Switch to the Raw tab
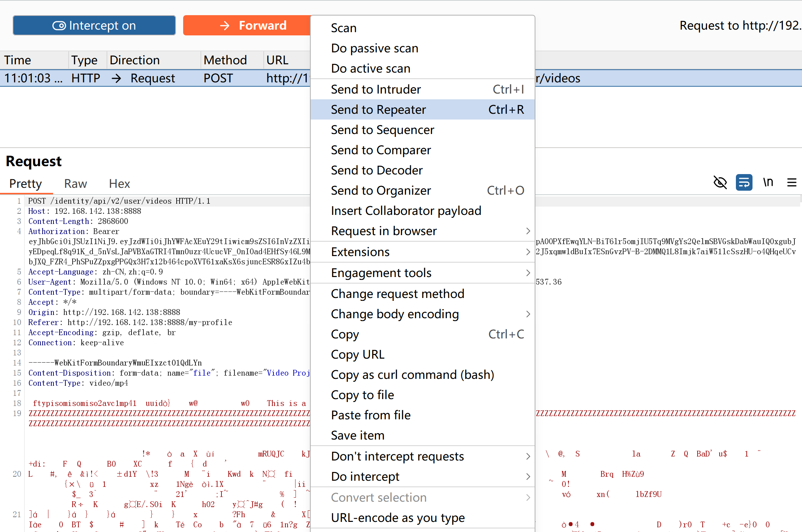The width and height of the screenshot is (802, 532). (x=76, y=183)
